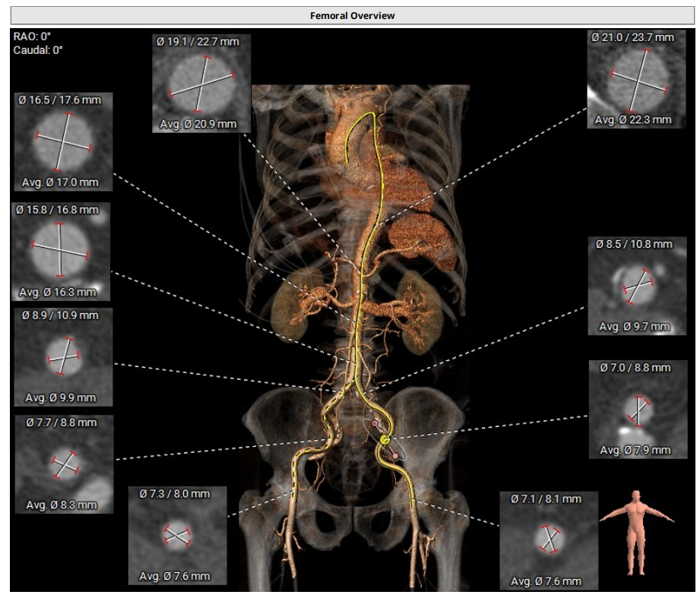The image size is (700, 598).
Task: Click the lower pink control point below the yellow marker
Action: coord(395,455)
